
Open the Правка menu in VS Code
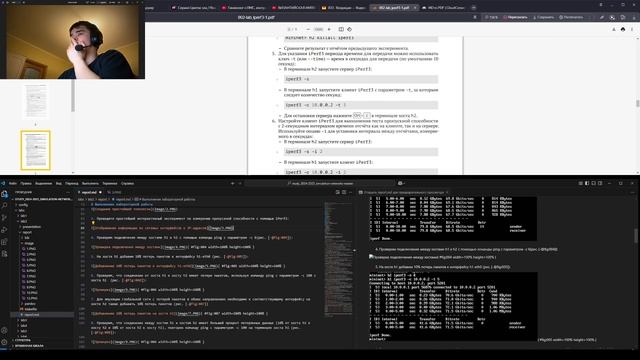pos(26,184)
